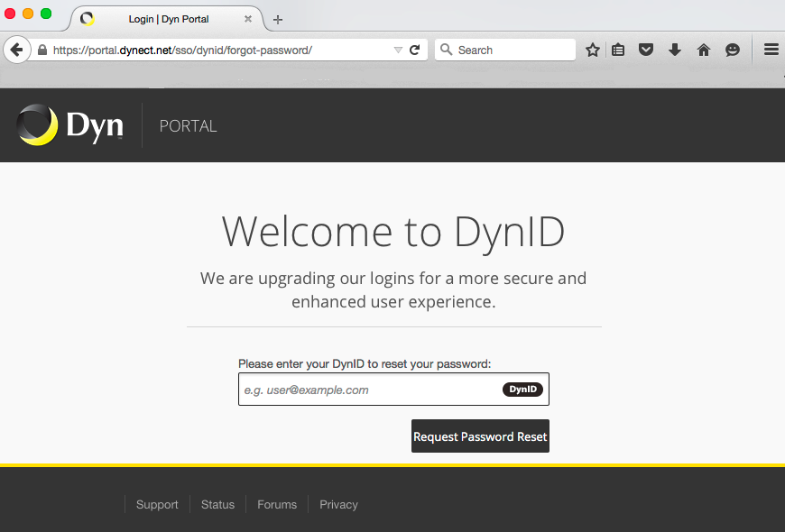Screen dimensions: 785x532
Task: Click the Welcome to DynID heading
Action: tap(393, 233)
